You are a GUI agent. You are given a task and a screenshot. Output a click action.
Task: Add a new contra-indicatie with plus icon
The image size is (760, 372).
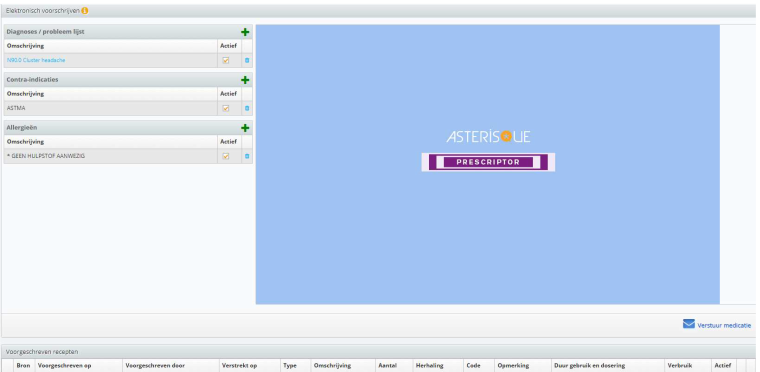click(245, 80)
